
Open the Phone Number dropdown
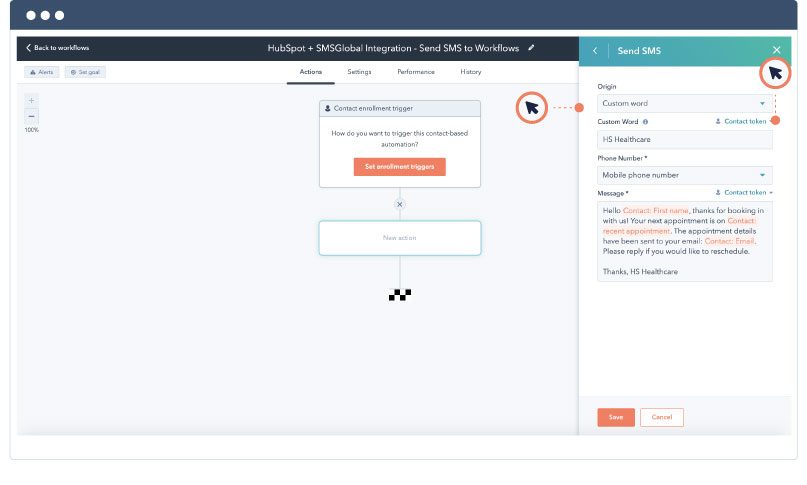click(685, 175)
